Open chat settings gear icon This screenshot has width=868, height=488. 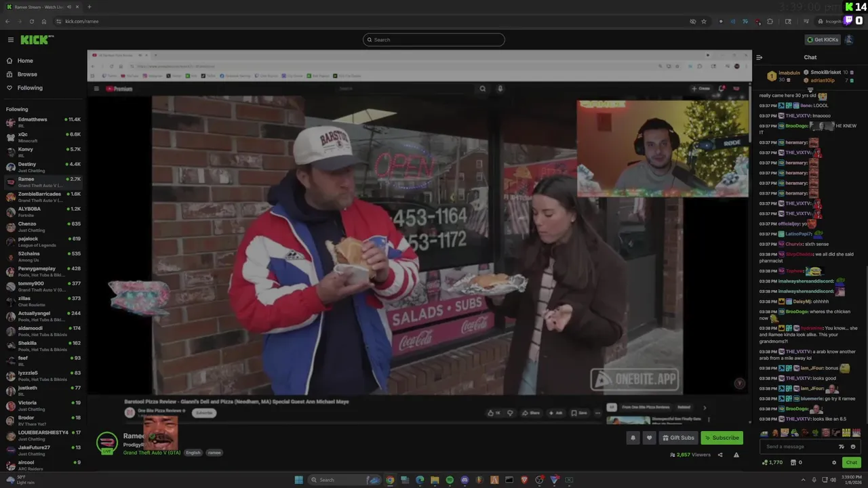pos(834,462)
